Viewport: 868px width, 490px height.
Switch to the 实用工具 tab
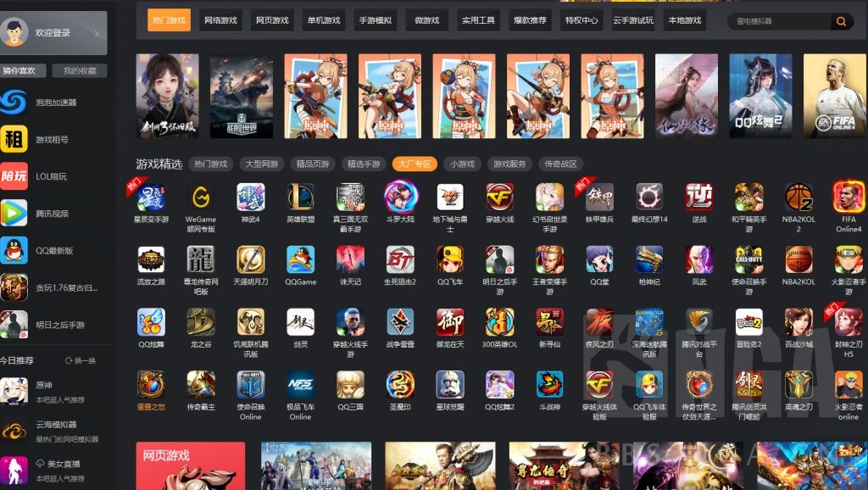[x=479, y=20]
